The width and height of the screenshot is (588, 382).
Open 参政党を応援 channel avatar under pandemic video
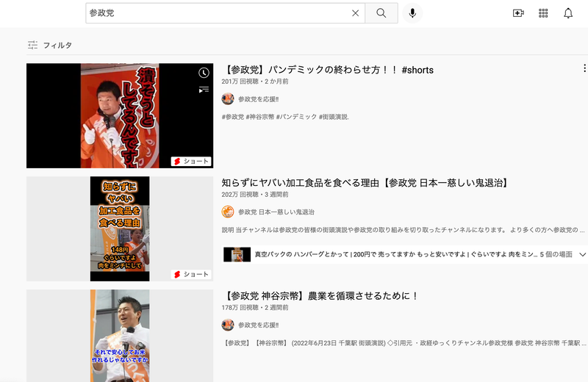228,99
